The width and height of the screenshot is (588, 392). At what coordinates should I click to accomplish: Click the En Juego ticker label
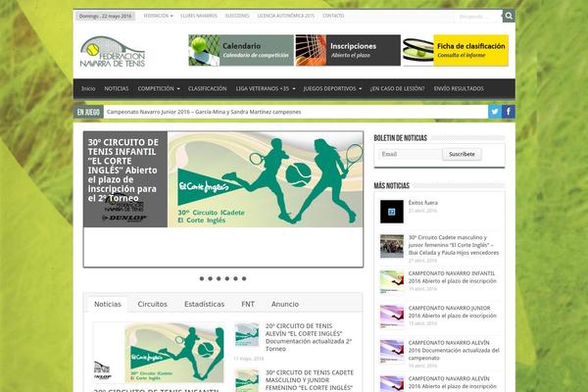(88, 112)
